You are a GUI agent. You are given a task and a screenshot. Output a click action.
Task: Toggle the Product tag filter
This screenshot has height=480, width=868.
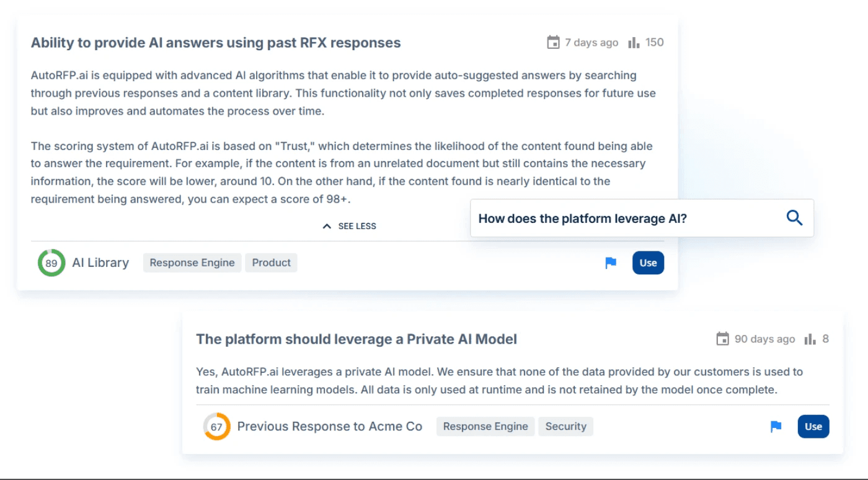pyautogui.click(x=271, y=263)
